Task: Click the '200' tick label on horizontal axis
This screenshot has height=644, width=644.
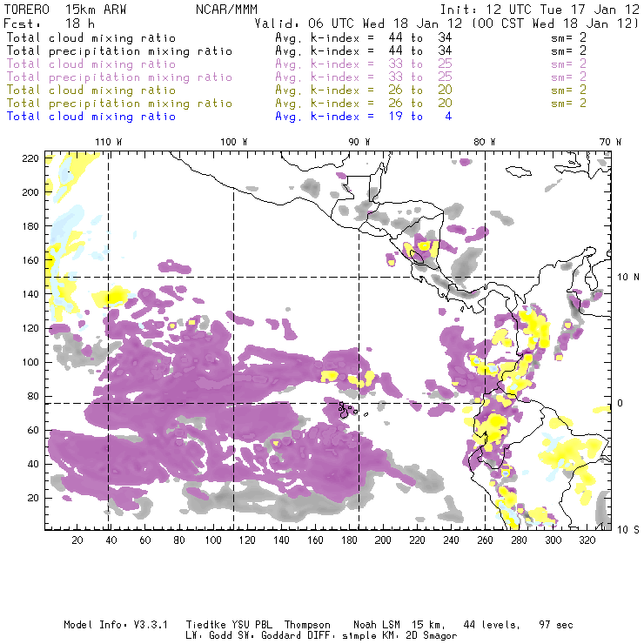Action: 383,540
